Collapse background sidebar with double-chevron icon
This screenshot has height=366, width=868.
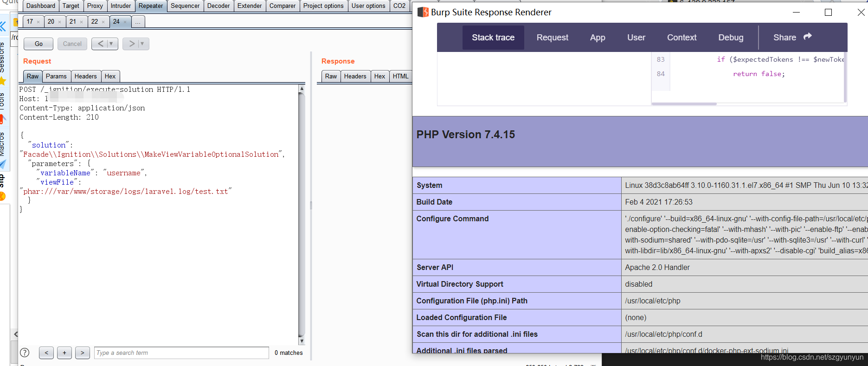(x=3, y=26)
